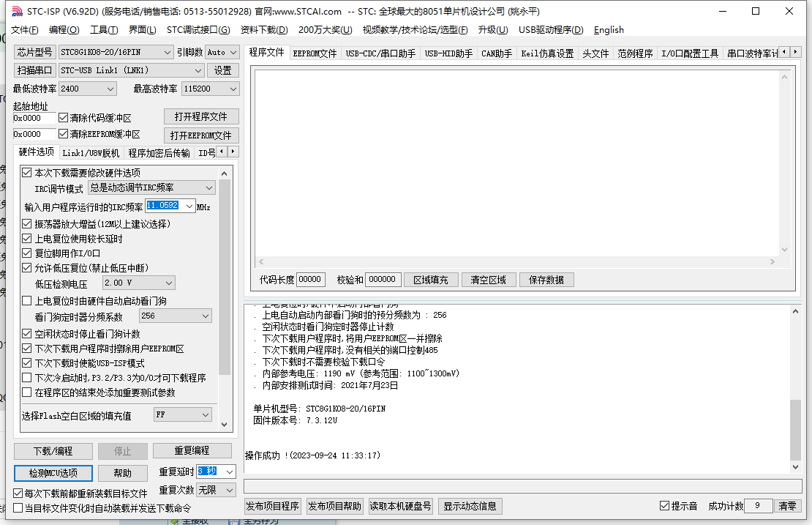812x525 pixels.
Task: Toggle 下次下载时使能USB-ISP模式 checkbox
Action: click(x=27, y=363)
